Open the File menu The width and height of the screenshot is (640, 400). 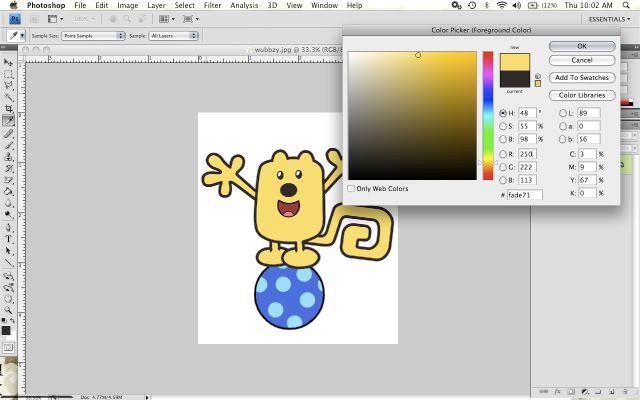pyautogui.click(x=80, y=5)
